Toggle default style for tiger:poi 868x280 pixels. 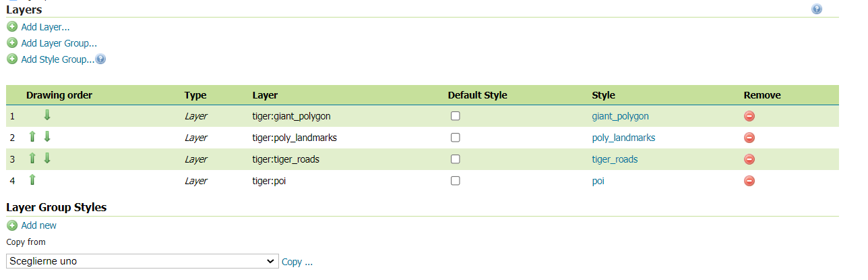(x=456, y=181)
